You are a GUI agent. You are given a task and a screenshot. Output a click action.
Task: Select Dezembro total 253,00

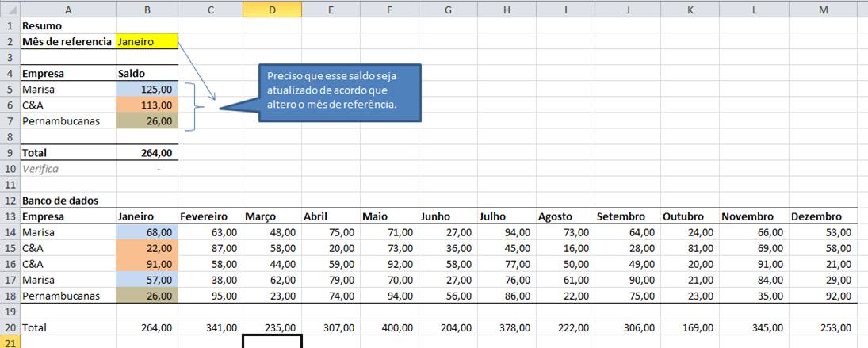tap(824, 327)
